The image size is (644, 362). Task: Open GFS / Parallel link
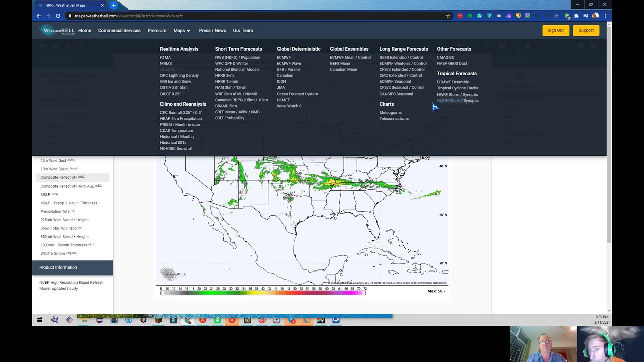[288, 69]
